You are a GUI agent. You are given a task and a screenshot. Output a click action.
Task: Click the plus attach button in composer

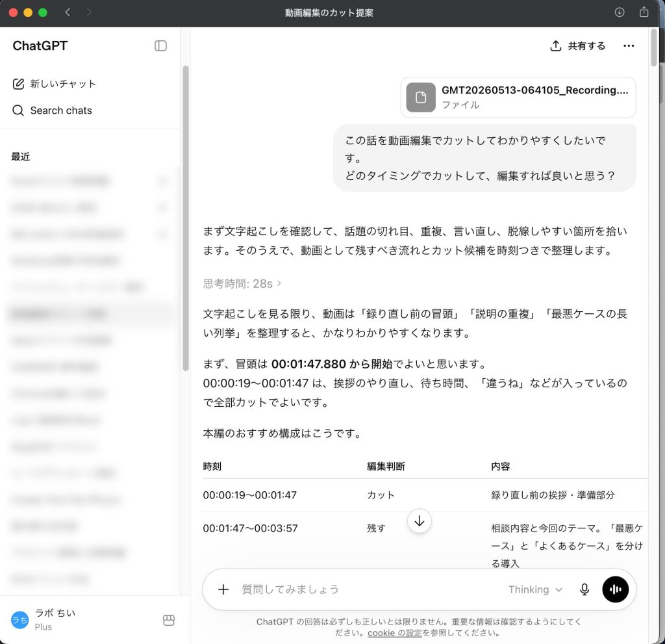[x=223, y=589]
